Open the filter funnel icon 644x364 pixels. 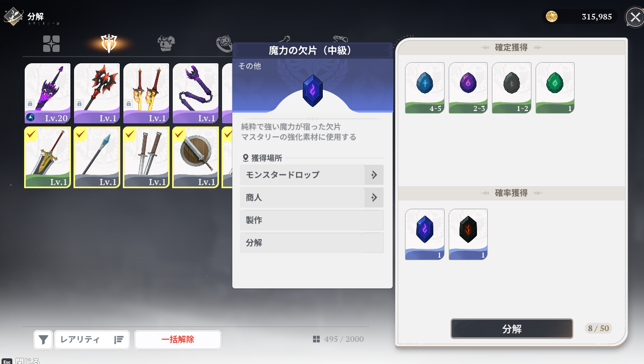(x=44, y=340)
